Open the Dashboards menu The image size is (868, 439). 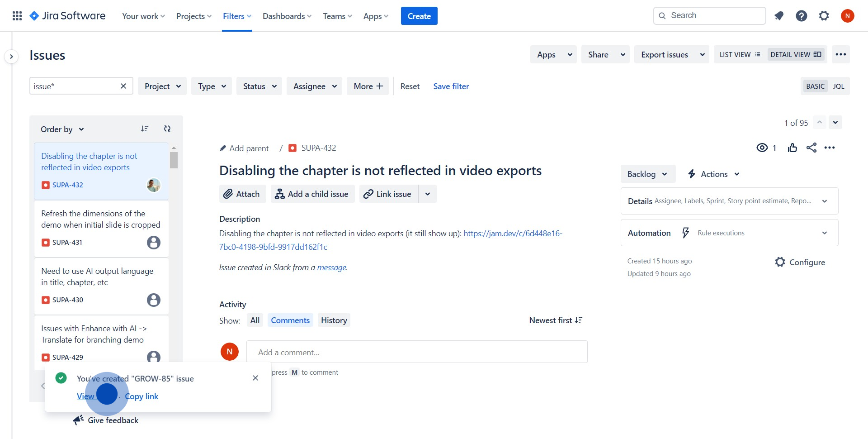287,16
